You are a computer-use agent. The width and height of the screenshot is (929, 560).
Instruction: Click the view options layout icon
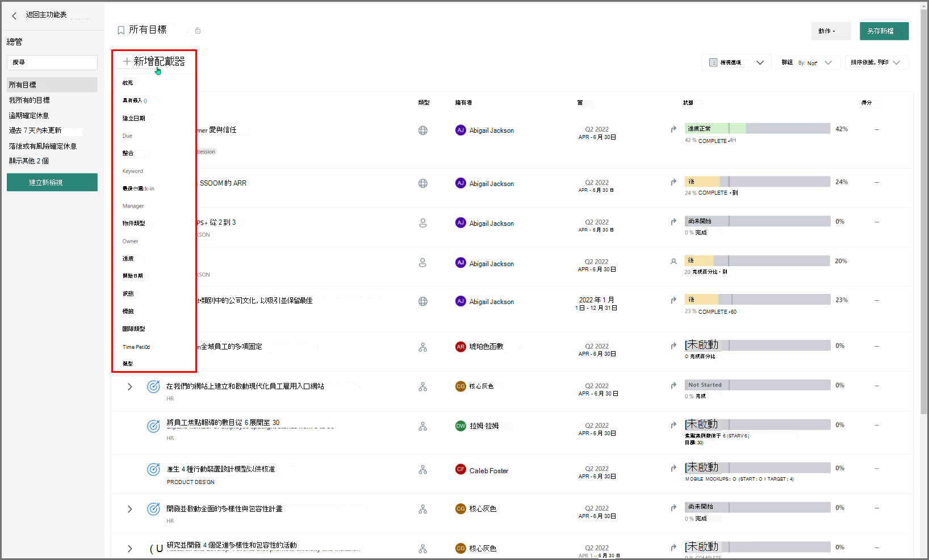[x=713, y=62]
